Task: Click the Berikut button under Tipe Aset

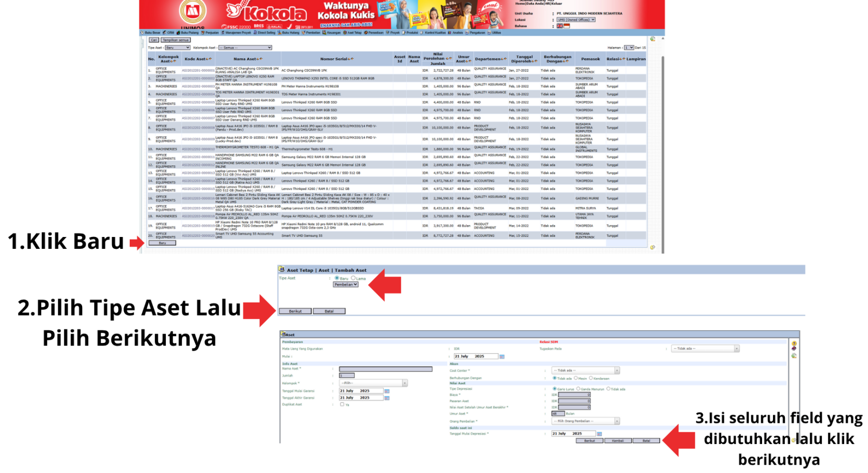Action: (x=296, y=310)
